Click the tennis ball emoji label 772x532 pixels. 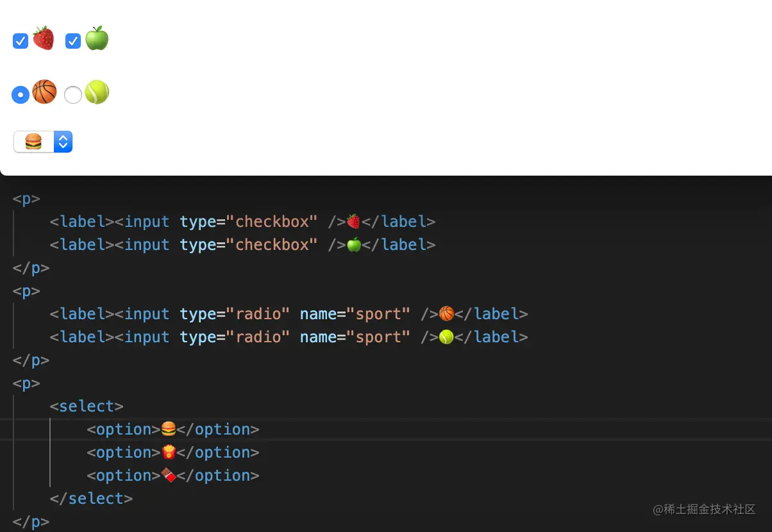click(97, 92)
